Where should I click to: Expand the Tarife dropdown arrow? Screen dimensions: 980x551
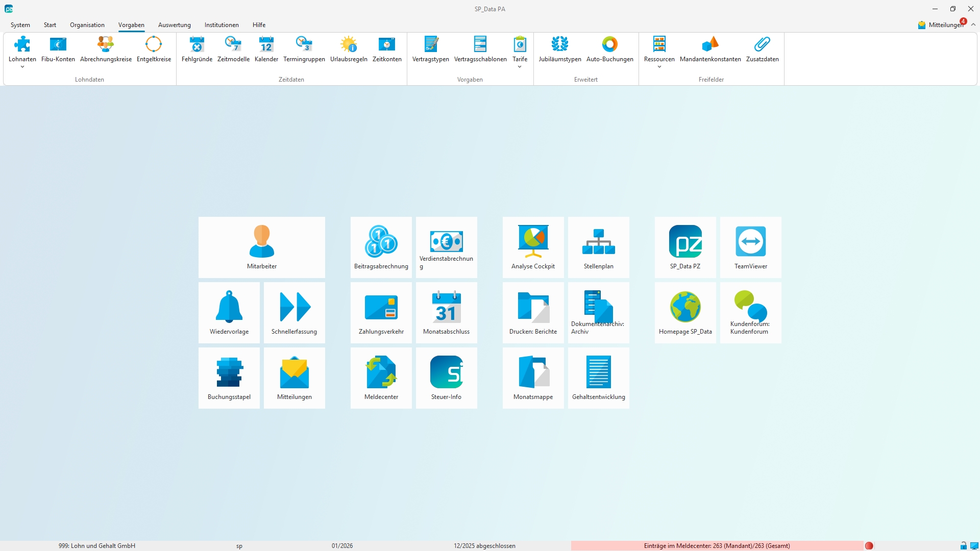(x=520, y=67)
